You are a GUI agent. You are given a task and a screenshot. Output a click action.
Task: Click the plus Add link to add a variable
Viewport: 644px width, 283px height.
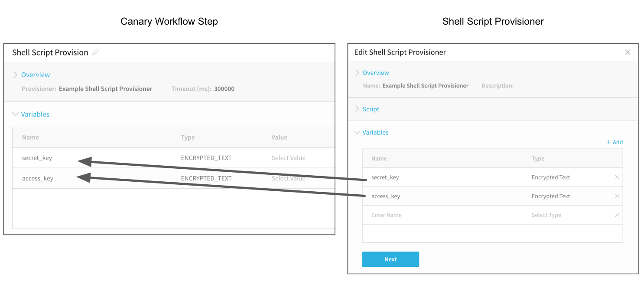[x=614, y=142]
